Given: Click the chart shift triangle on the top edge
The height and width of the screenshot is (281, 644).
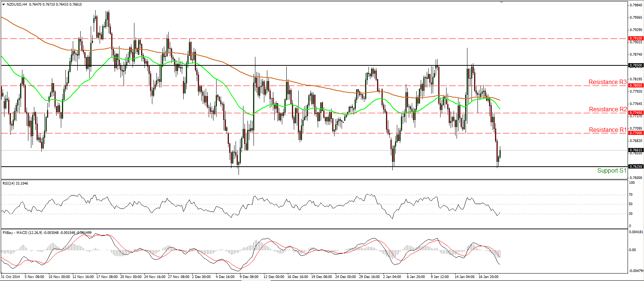Looking at the screenshot, I should (501, 2).
